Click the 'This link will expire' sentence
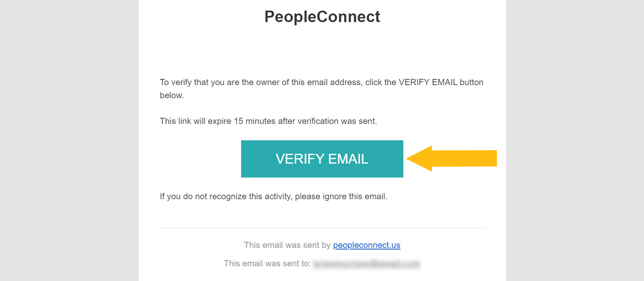 (x=268, y=121)
